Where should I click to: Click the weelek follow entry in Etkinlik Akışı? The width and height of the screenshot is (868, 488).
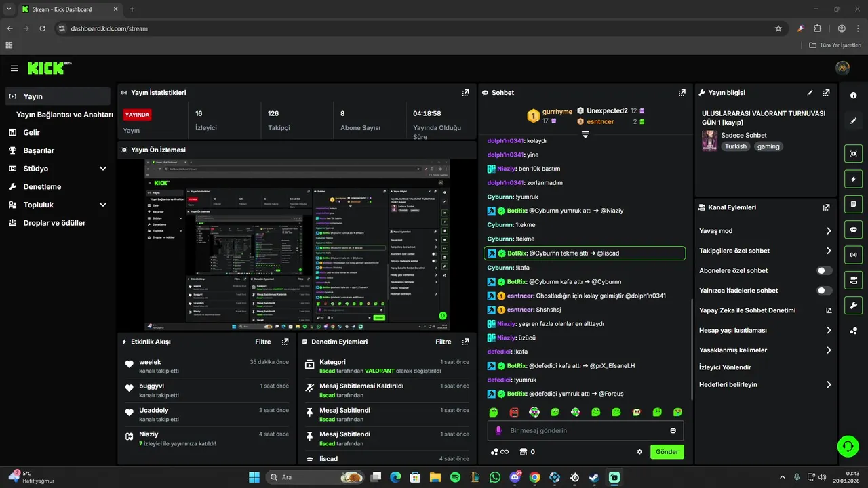click(x=207, y=366)
